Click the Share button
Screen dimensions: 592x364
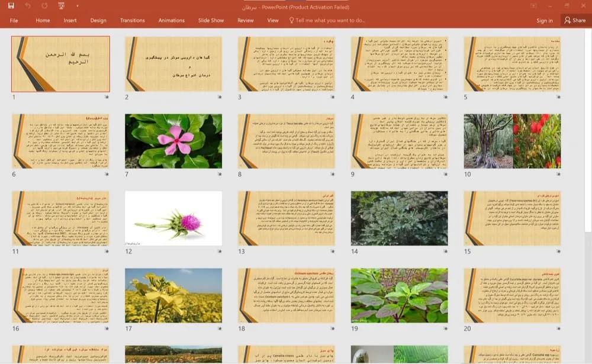coord(575,20)
